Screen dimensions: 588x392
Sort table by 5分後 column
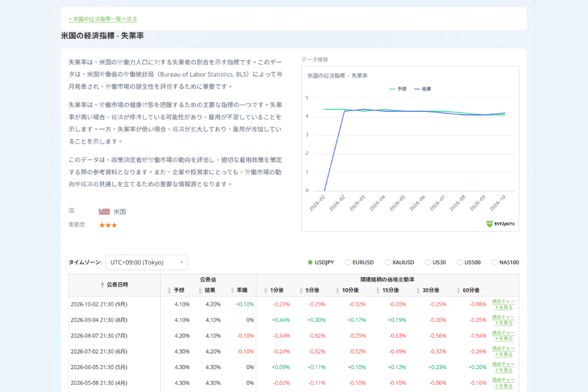point(310,290)
